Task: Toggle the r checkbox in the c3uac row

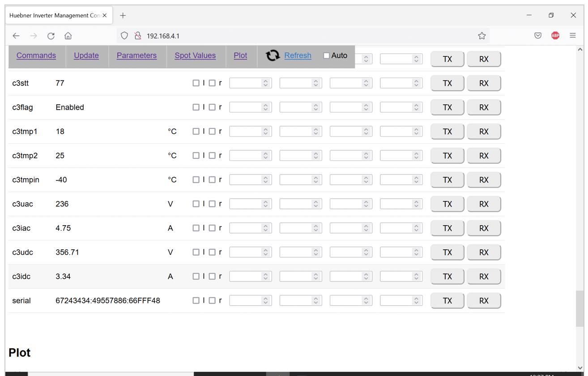Action: 212,204
